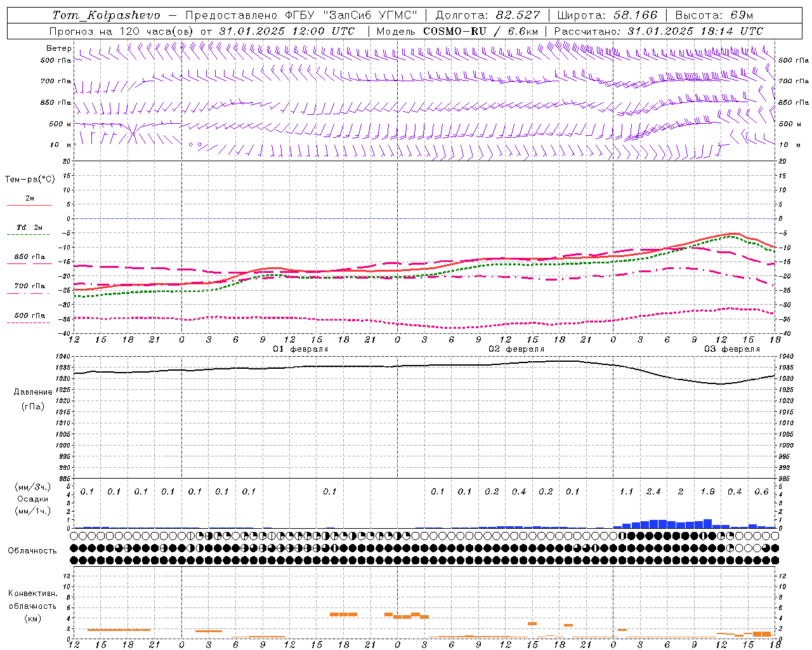Click the '2.4' precipitation amount value
Screen dimensions: 812x650
[653, 492]
